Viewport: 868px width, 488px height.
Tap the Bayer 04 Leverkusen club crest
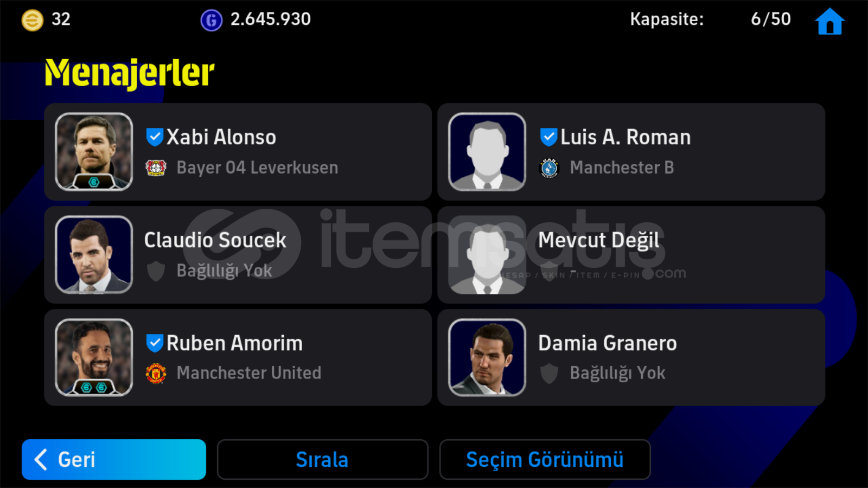click(156, 168)
